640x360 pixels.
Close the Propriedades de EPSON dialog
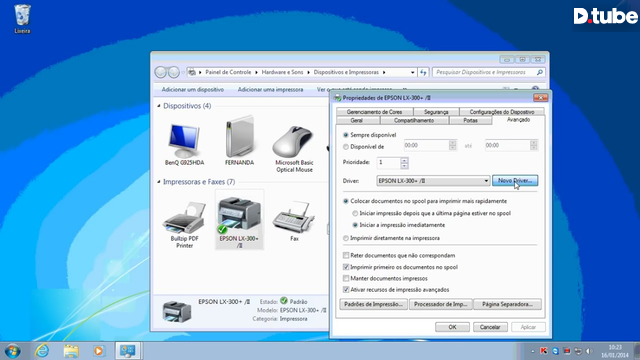[x=540, y=98]
